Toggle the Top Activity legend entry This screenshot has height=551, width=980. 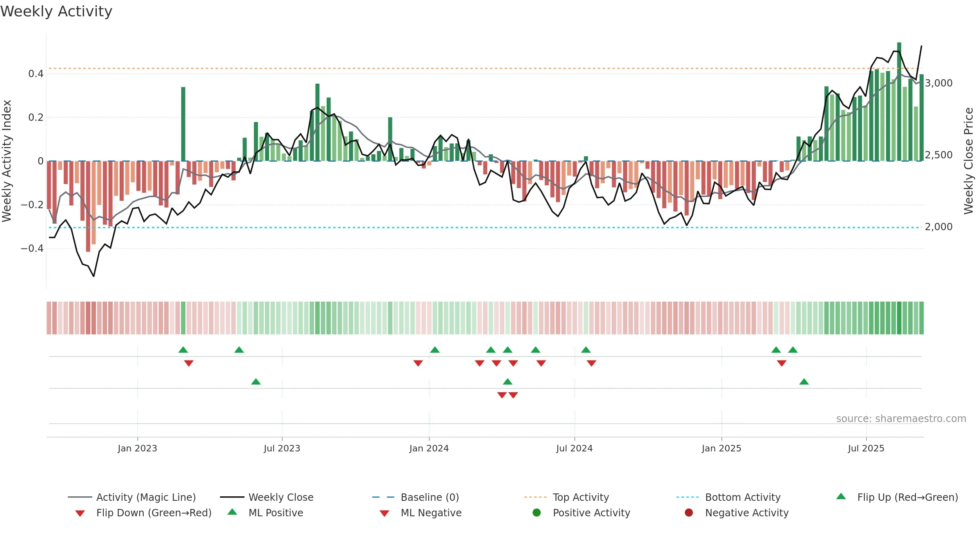click(566, 497)
